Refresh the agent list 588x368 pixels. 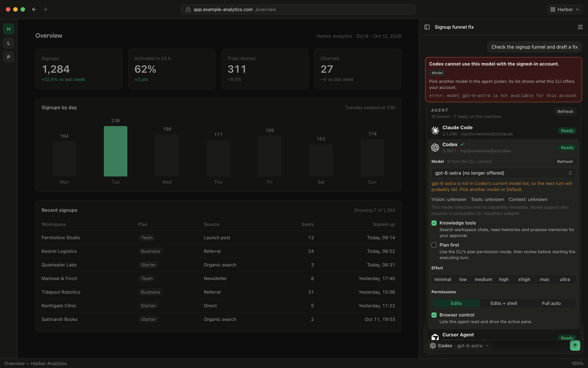click(x=565, y=112)
